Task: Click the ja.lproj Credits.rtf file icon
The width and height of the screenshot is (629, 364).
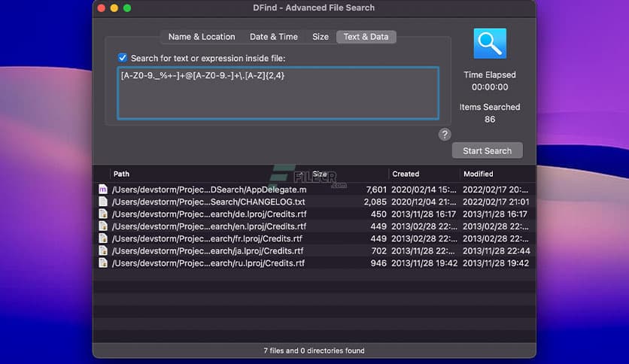Action: tap(103, 250)
